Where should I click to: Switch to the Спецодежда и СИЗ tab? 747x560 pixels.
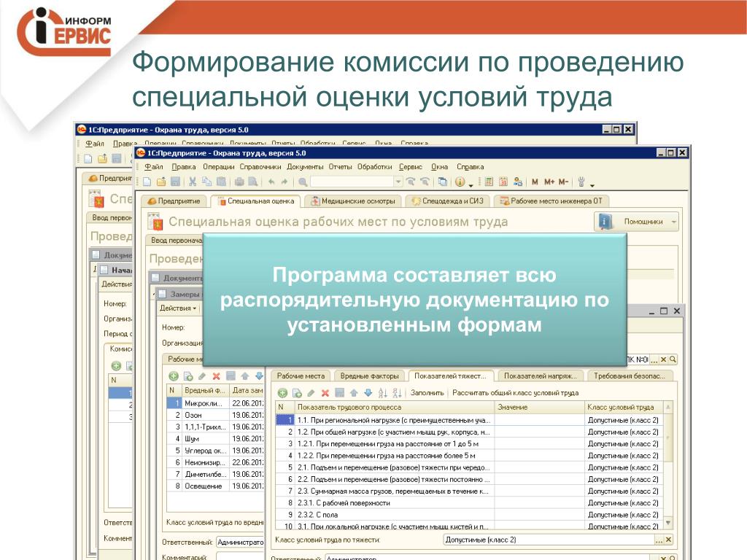point(447,201)
